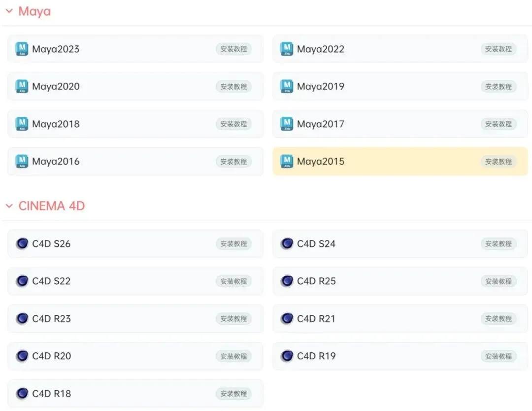The image size is (532, 411).
Task: Select the Maya2022 label text
Action: [x=321, y=50]
